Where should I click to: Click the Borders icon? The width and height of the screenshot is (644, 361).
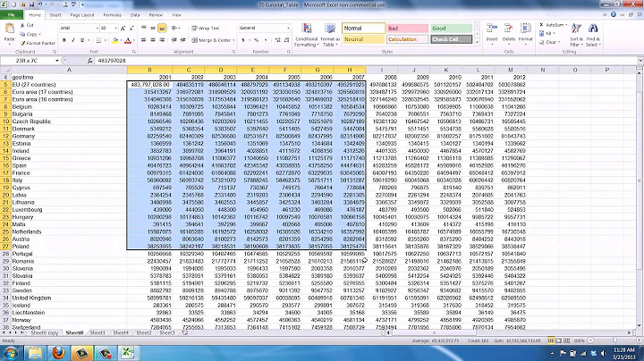tap(98, 40)
